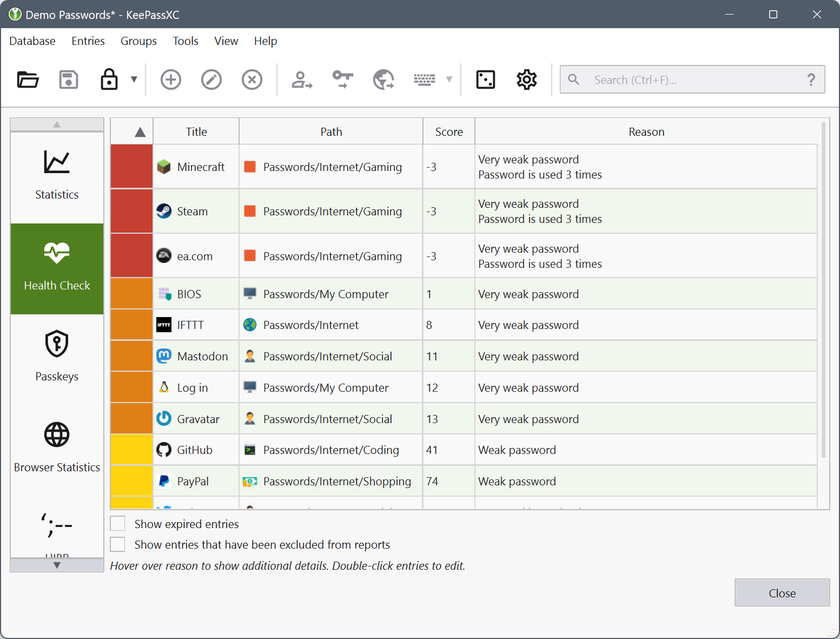This screenshot has width=840, height=639.
Task: Click the Copy Password key icon
Action: pyautogui.click(x=342, y=80)
